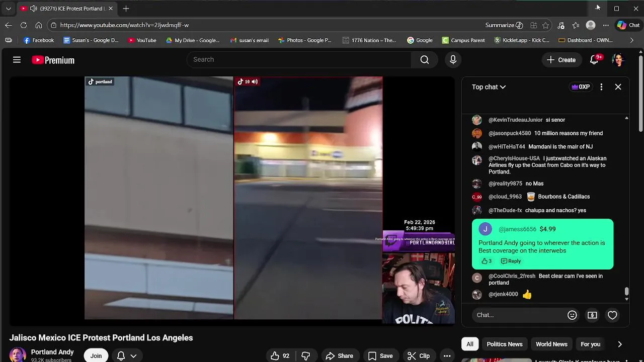Open the 0XP channel points badge
Viewport: 644px width, 362px height.
pos(580,87)
